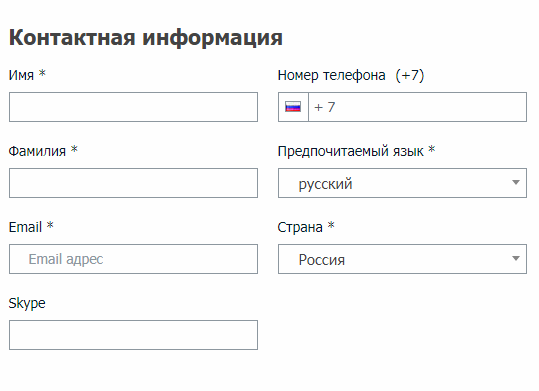This screenshot has width=539, height=391.
Task: Click the Russian flag country selector
Action: tap(293, 107)
